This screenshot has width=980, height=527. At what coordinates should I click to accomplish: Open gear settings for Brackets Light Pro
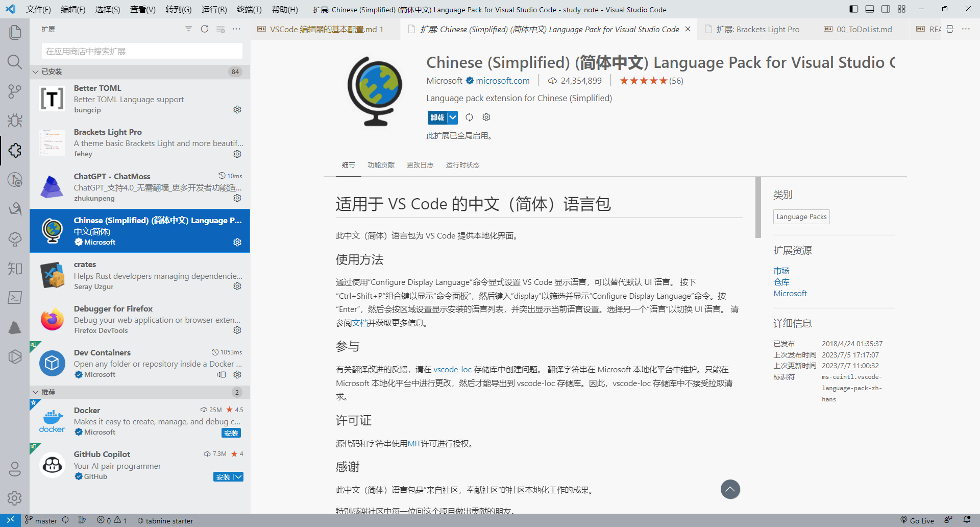pyautogui.click(x=237, y=154)
